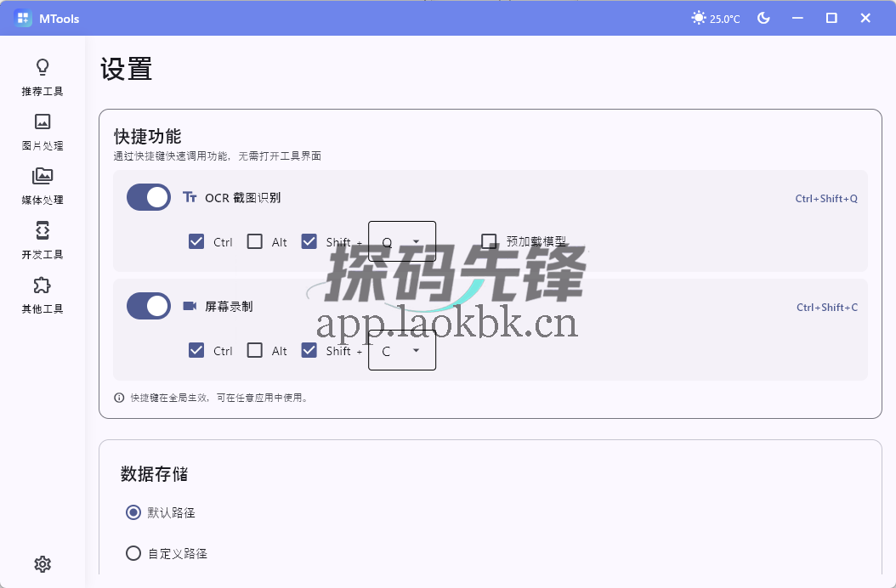The width and height of the screenshot is (896, 588).
Task: Click the Ctrl+Shift+Q shortcut label
Action: point(825,198)
